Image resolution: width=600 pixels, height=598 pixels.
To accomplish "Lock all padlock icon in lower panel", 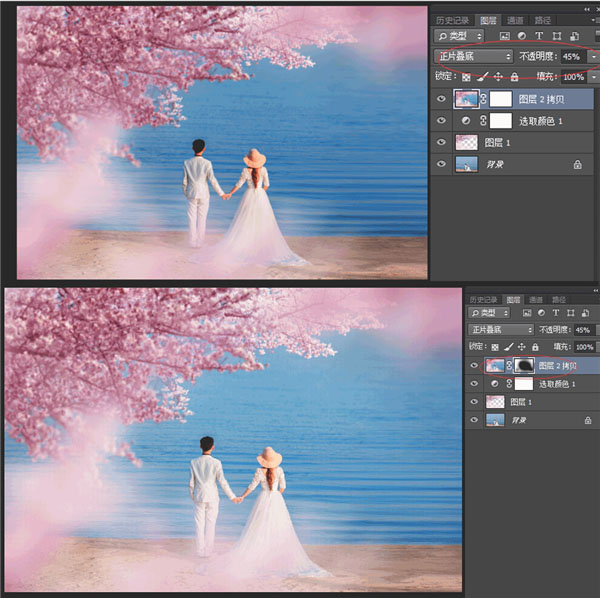I will click(535, 347).
